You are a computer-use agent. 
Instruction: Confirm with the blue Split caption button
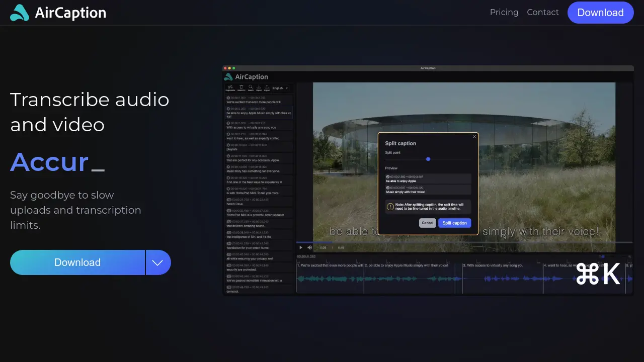tap(454, 223)
